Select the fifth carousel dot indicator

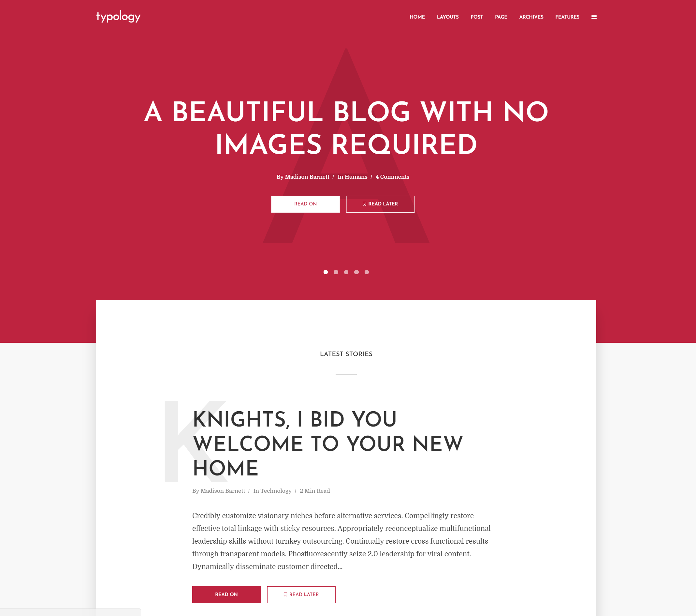(x=366, y=272)
